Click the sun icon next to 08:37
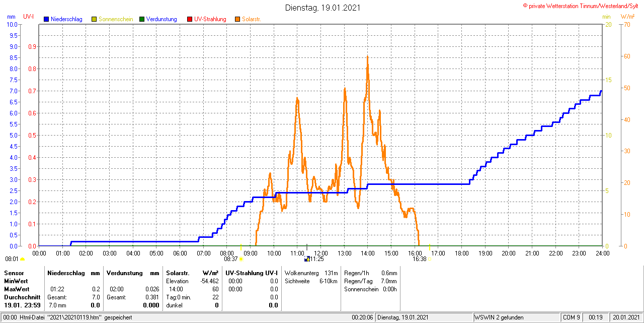 [240, 259]
